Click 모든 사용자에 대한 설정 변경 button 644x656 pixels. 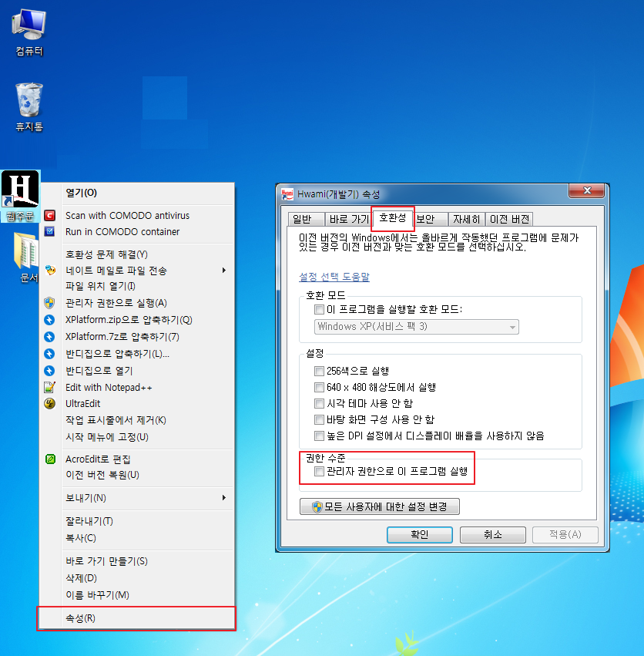tap(379, 506)
